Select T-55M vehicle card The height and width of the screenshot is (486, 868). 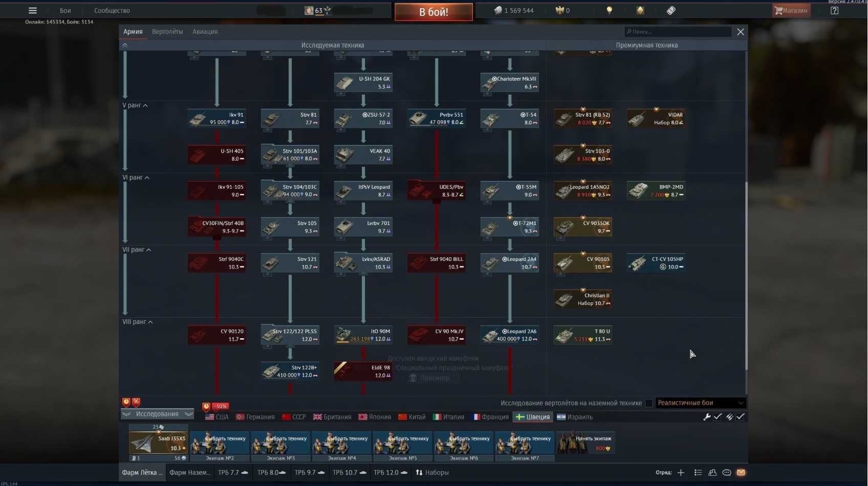[x=509, y=190]
